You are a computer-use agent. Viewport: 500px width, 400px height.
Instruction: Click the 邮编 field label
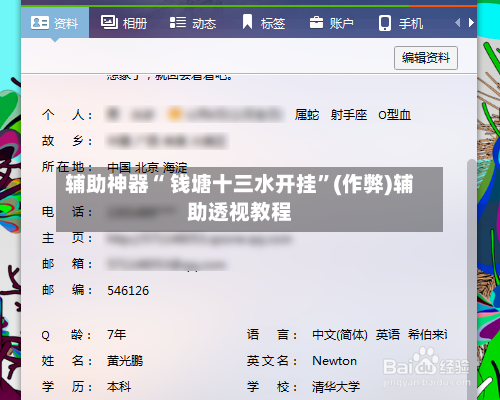click(67, 290)
